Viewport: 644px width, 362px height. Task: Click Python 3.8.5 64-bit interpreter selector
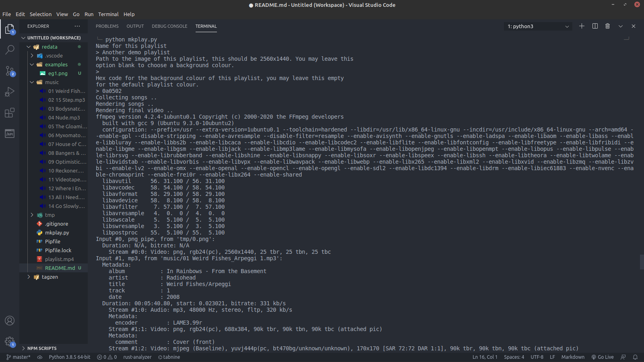click(70, 357)
